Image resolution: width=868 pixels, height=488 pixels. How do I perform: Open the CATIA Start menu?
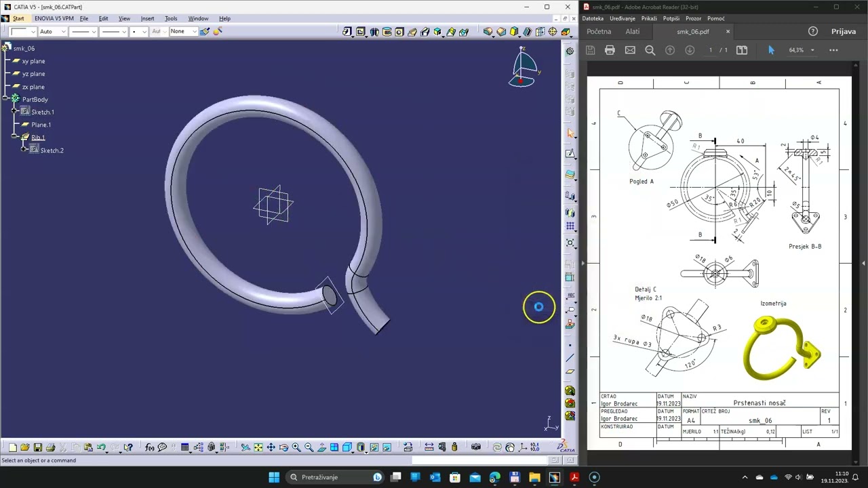coord(18,18)
